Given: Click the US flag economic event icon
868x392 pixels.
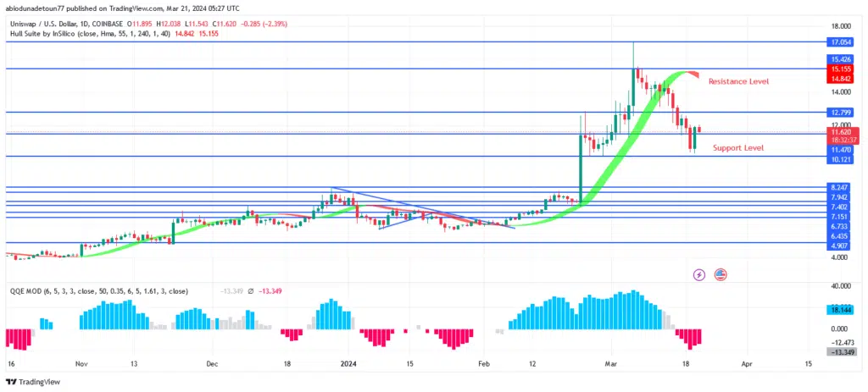Looking at the screenshot, I should 721,274.
